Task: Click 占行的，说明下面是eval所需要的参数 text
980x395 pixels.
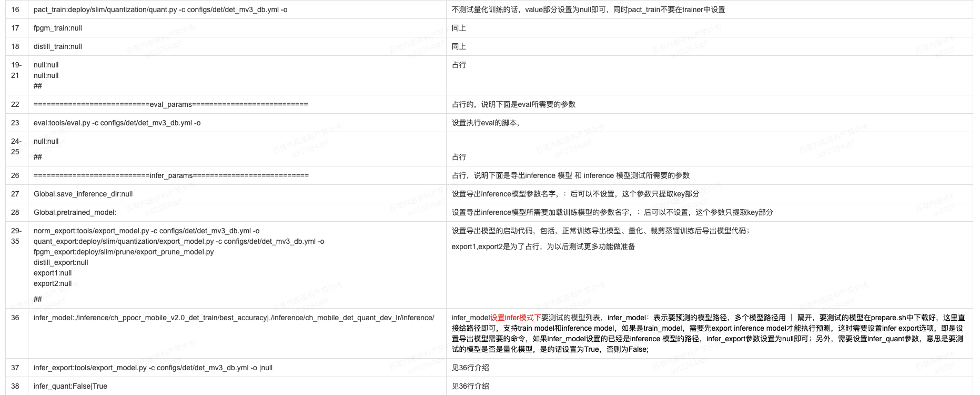Action: click(513, 104)
